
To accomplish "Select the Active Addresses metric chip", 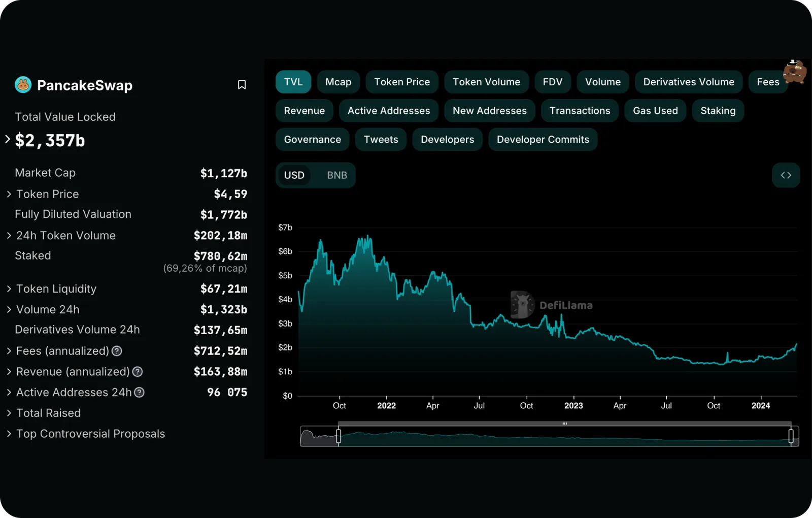I will tap(389, 111).
